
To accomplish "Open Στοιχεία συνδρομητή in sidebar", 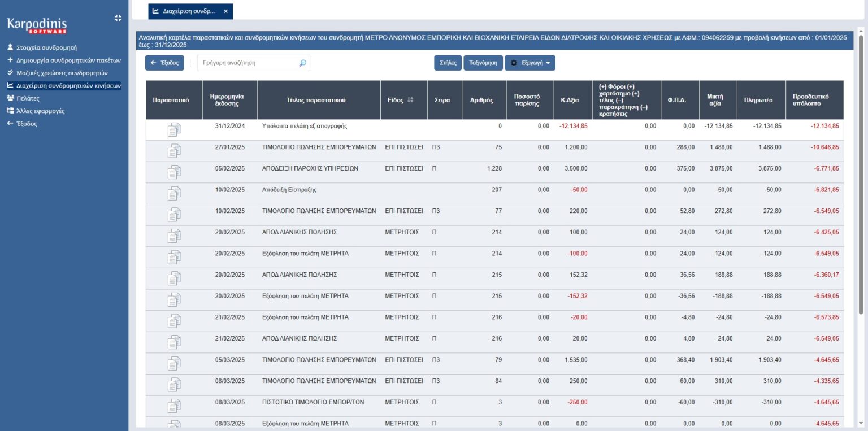I will coord(46,48).
